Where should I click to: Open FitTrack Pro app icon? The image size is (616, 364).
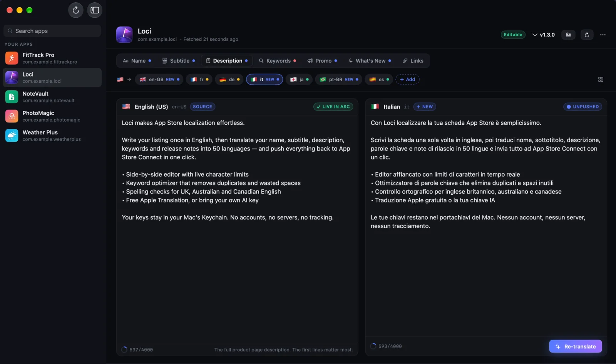point(12,58)
